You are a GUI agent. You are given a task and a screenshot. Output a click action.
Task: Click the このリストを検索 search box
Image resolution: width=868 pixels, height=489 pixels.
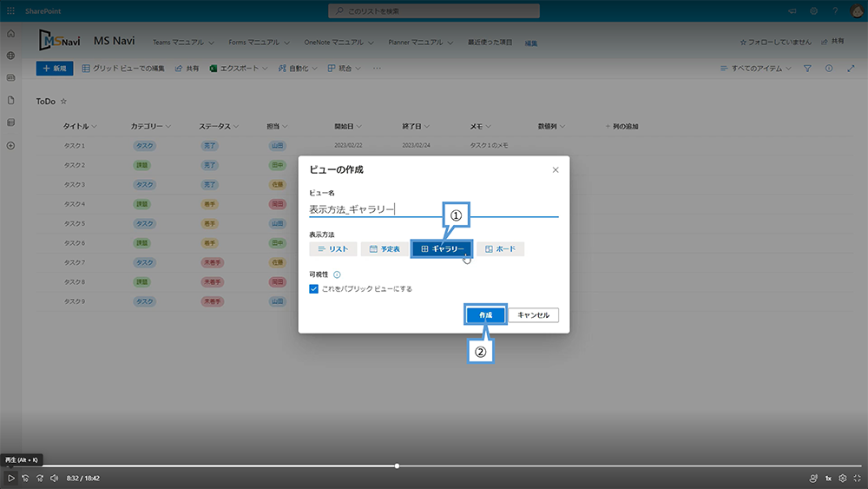pos(434,11)
